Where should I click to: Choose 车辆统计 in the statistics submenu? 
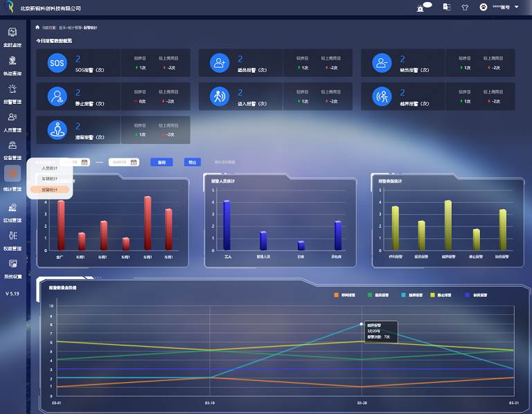click(50, 179)
